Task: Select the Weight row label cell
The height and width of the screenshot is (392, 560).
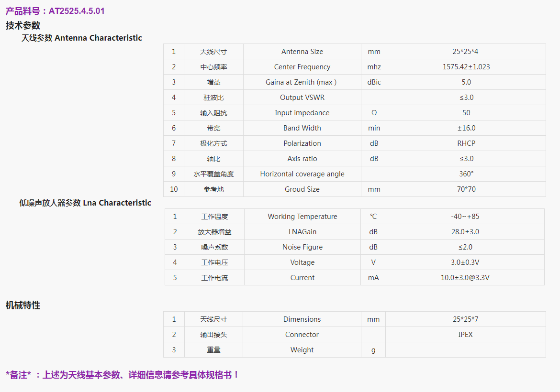Action: click(x=302, y=350)
